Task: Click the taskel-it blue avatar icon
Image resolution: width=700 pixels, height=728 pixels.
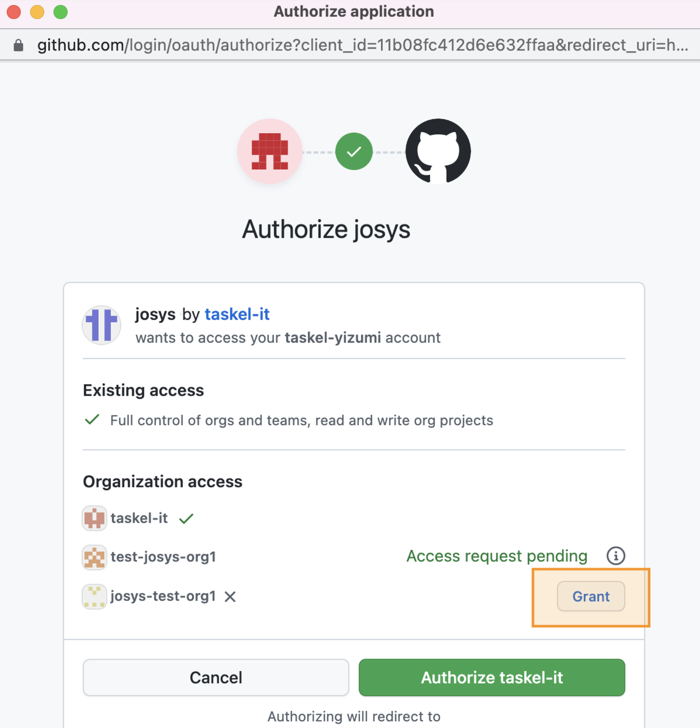Action: click(x=102, y=325)
